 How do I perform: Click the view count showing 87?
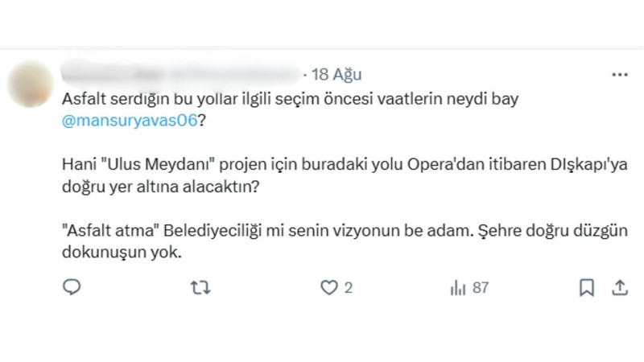(481, 287)
